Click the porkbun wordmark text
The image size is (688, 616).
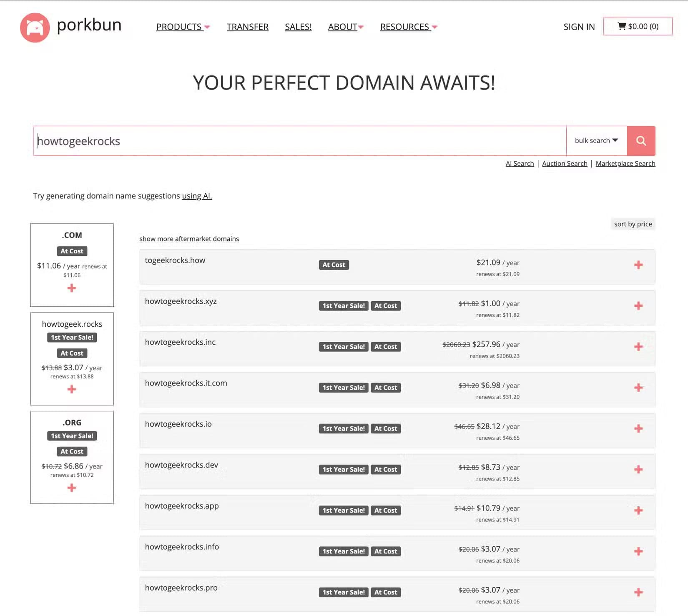[x=89, y=25]
